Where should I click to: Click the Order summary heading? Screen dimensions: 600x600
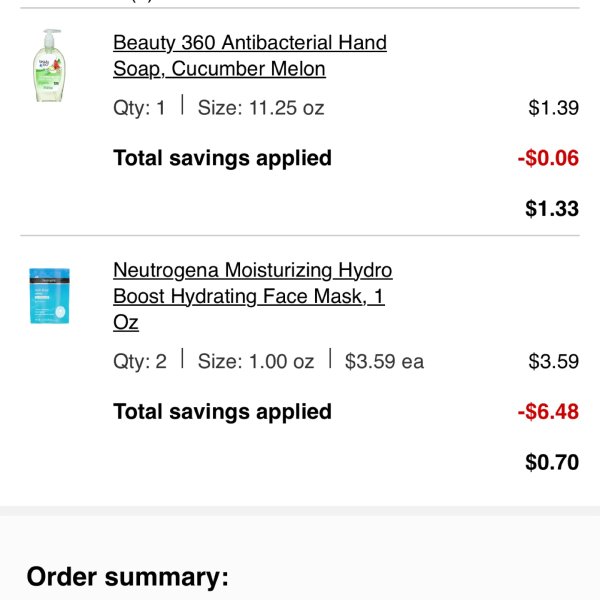(x=128, y=577)
